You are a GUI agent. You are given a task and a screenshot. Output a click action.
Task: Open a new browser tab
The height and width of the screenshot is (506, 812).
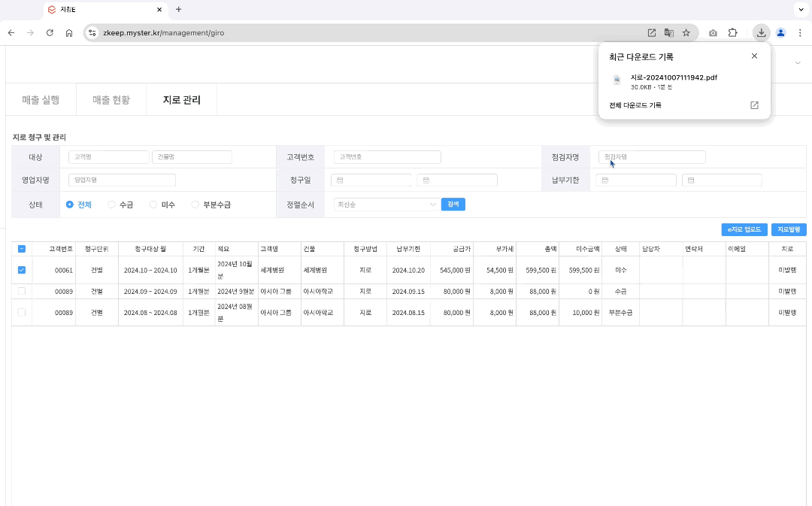point(178,9)
